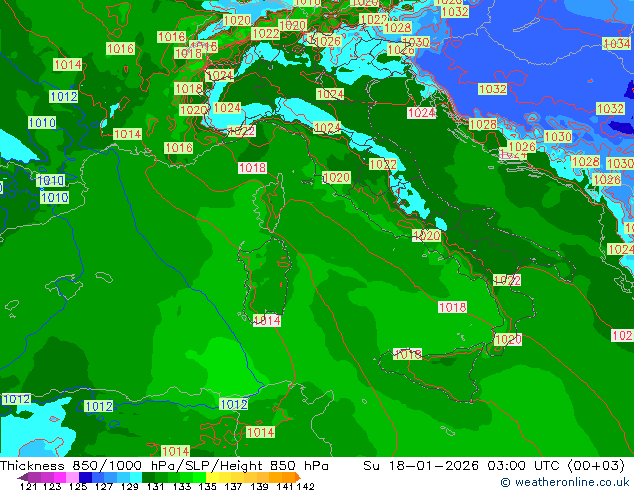Click the legend value 123
This screenshot has width=634, height=490.
pos(52,486)
